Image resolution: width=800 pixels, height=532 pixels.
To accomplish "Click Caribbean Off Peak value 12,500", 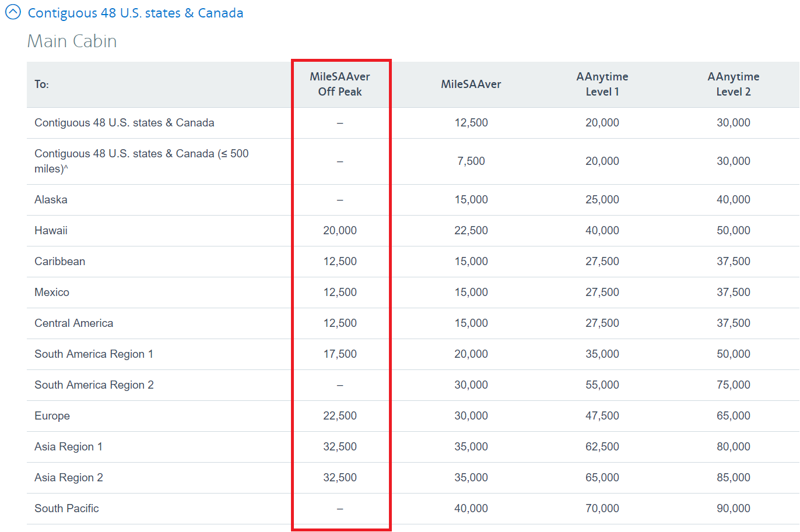I will click(340, 262).
